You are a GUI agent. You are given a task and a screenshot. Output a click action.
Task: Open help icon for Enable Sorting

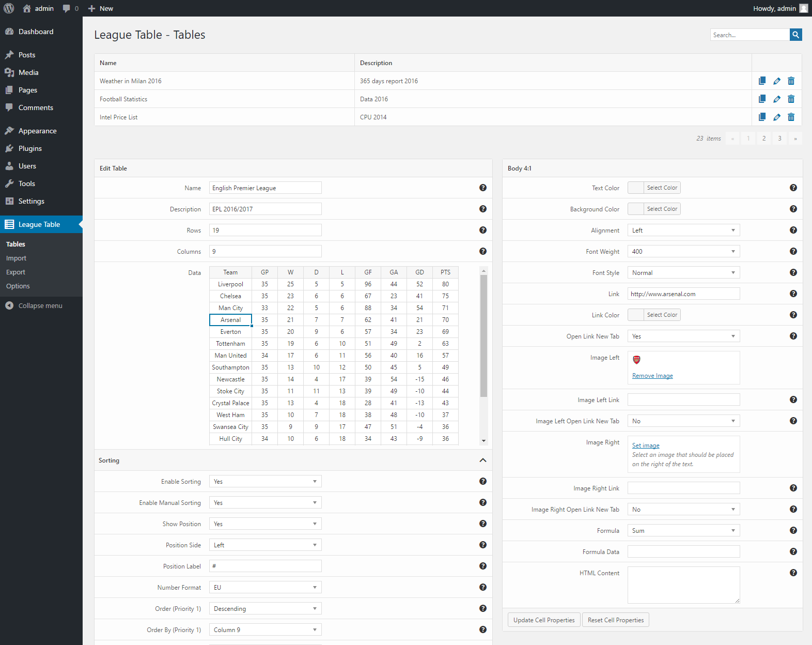tap(482, 481)
